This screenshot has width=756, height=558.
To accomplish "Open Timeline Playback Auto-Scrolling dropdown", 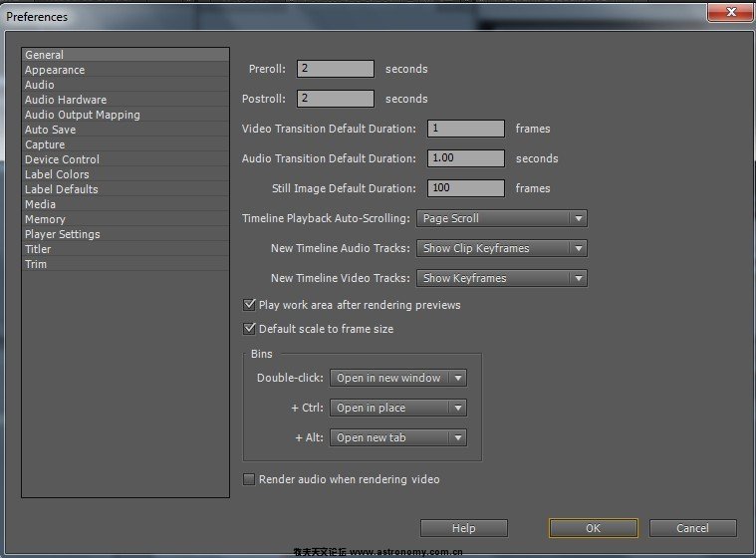I will (x=501, y=218).
